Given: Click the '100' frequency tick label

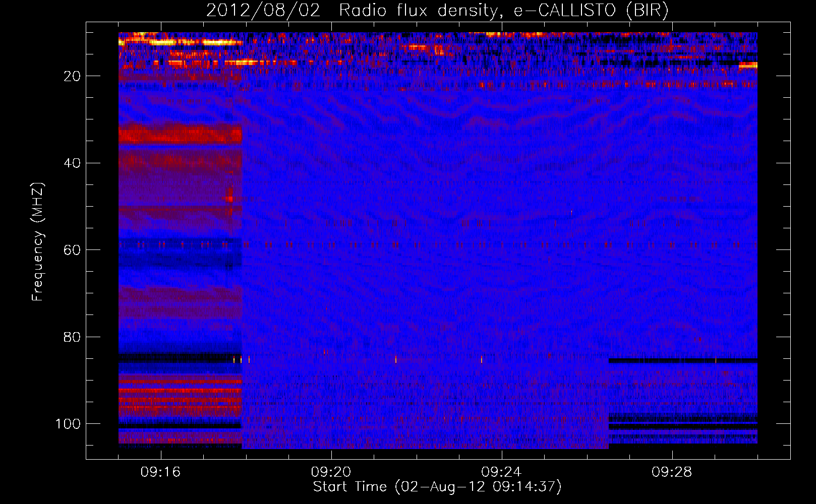Looking at the screenshot, I should point(68,424).
